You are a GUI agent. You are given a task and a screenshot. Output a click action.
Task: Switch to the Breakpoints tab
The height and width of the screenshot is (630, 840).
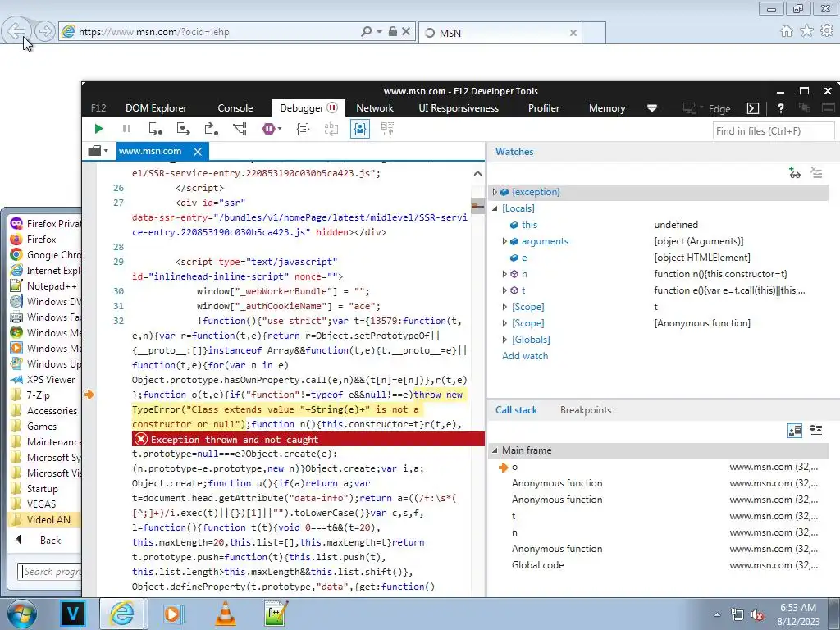point(586,410)
